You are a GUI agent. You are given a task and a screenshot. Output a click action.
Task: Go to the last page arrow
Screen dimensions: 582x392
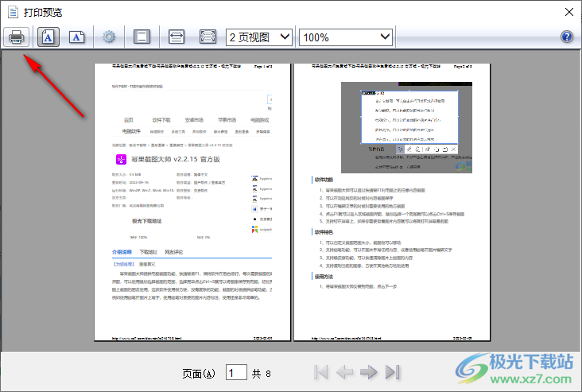click(x=393, y=372)
